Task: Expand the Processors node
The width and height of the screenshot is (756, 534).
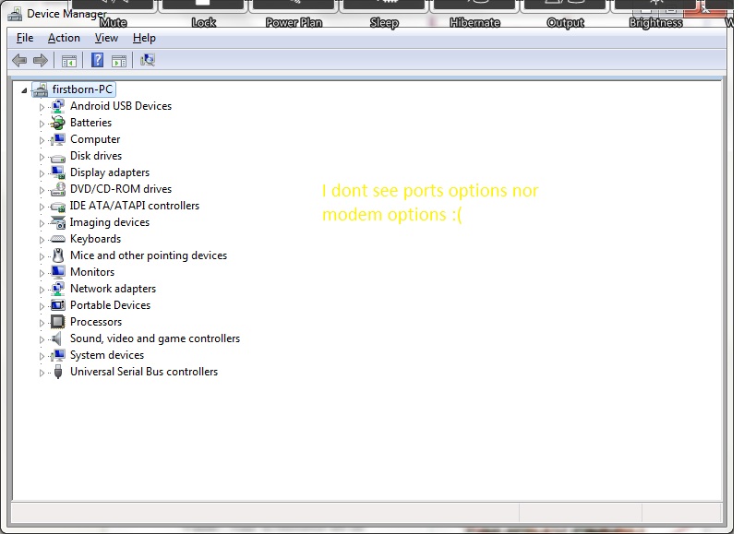Action: tap(42, 323)
